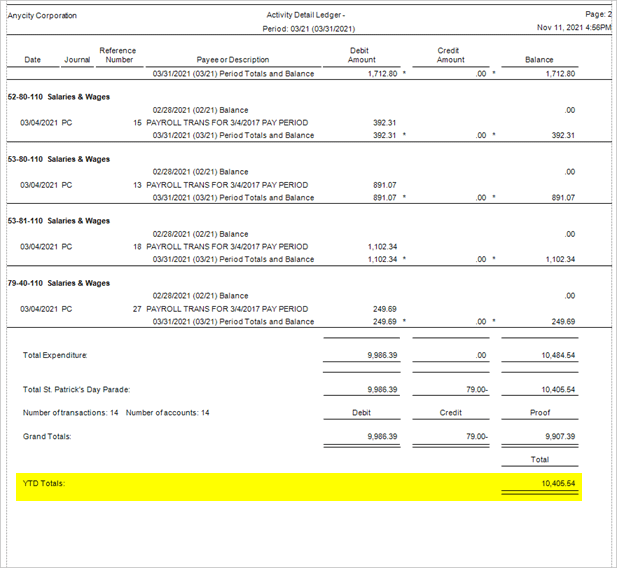Click the 1,712.80 debit period total
This screenshot has height=568, width=617.
click(382, 74)
